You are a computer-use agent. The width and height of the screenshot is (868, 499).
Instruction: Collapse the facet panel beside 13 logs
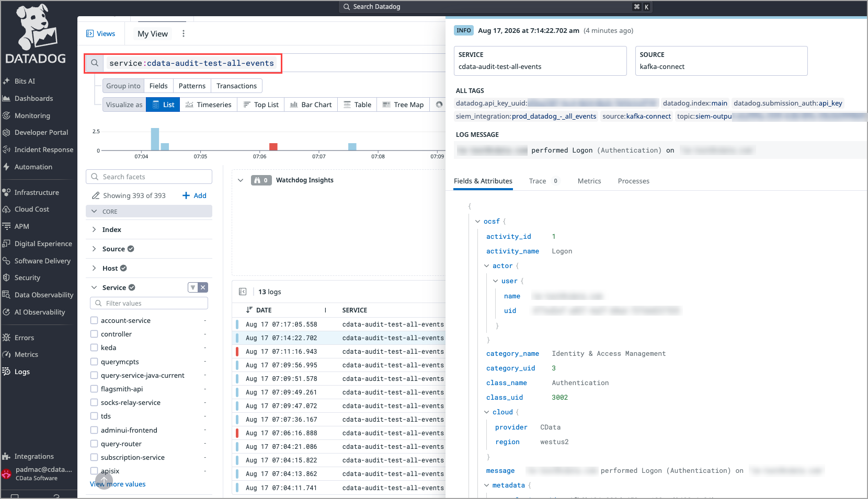[x=243, y=292]
